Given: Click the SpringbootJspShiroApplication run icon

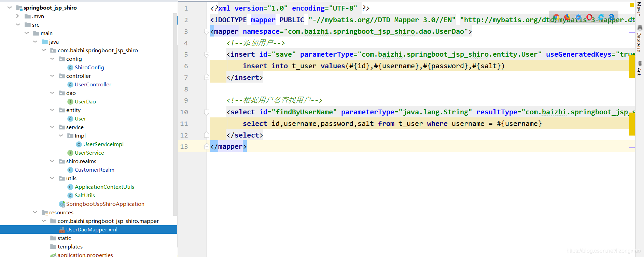Looking at the screenshot, I should pyautogui.click(x=62, y=204).
